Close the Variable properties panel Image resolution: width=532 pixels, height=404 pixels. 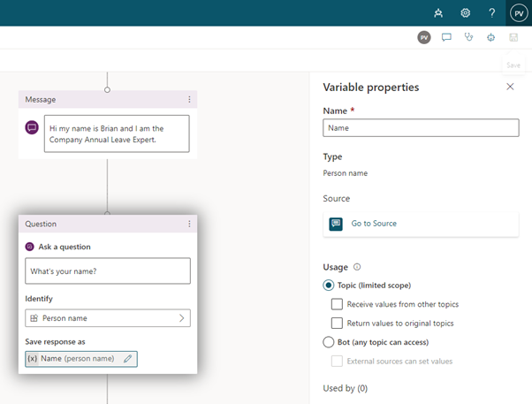tap(510, 87)
